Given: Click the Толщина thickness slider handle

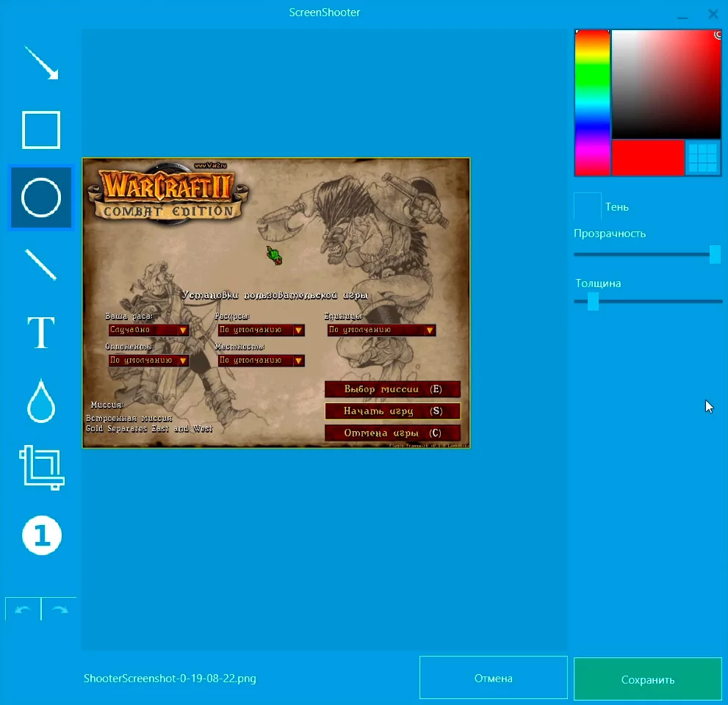Looking at the screenshot, I should tap(593, 301).
